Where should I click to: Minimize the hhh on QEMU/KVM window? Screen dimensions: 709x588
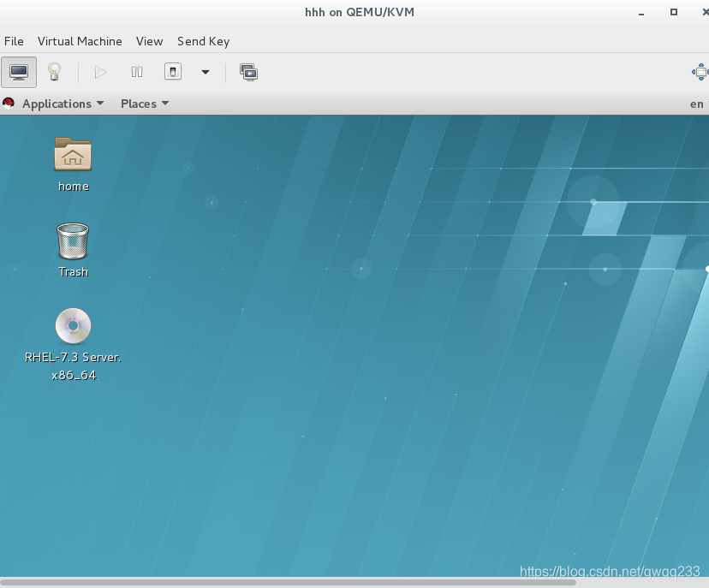pos(641,13)
